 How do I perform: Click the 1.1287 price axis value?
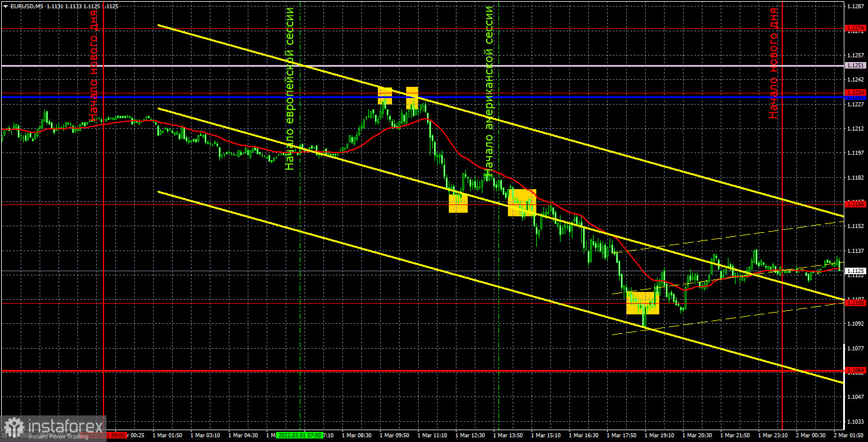(x=856, y=6)
